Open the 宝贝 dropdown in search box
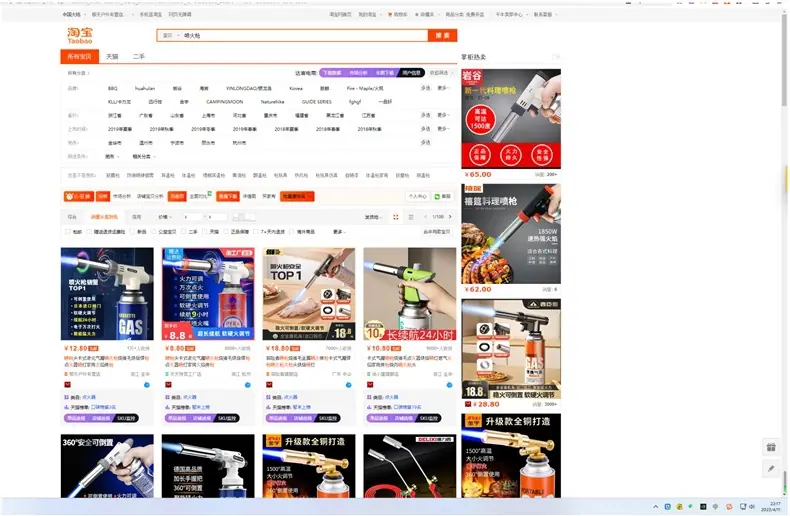Screen dimensions: 790x516 point(170,36)
